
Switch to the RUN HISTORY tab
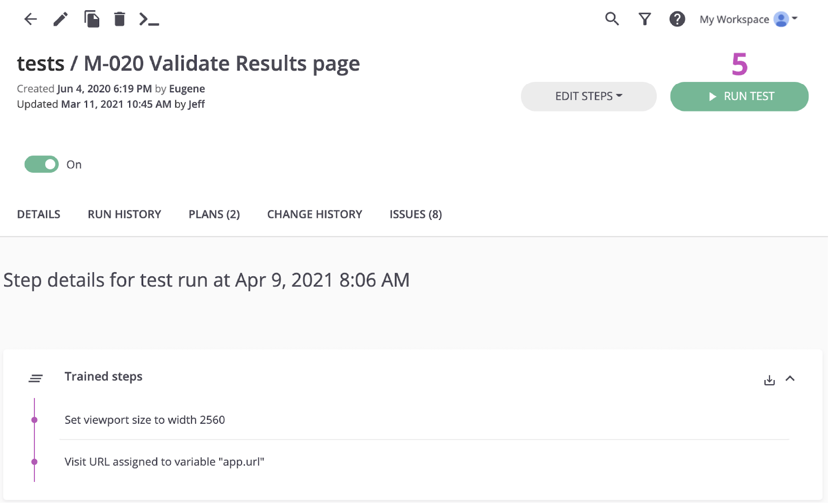pyautogui.click(x=124, y=214)
